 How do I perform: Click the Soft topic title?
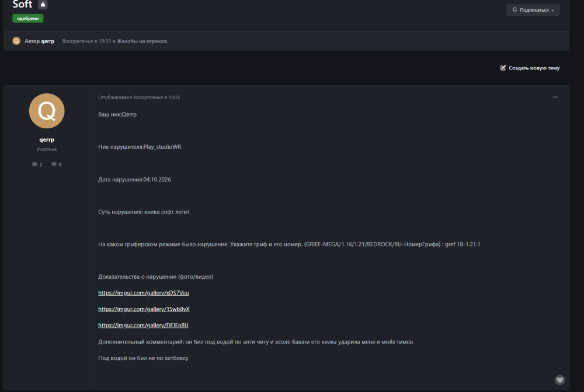point(22,5)
